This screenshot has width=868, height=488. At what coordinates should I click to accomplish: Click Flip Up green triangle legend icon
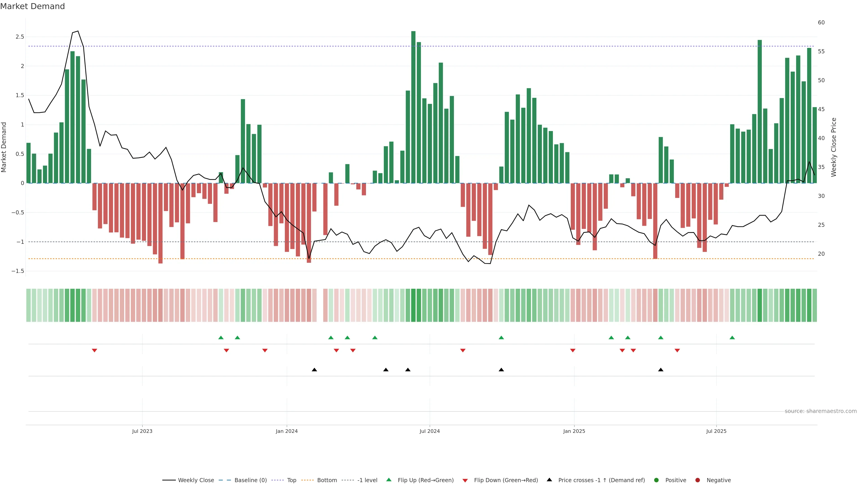pyautogui.click(x=389, y=480)
